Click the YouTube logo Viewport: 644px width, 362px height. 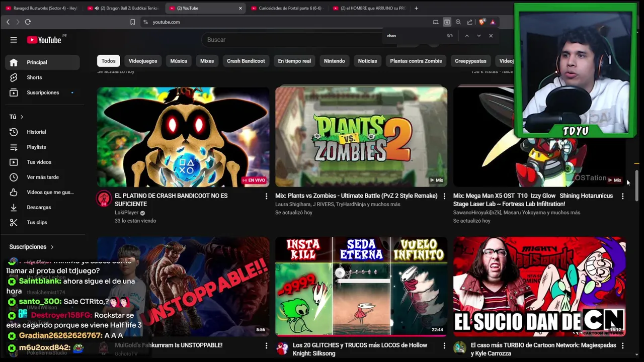pyautogui.click(x=44, y=40)
